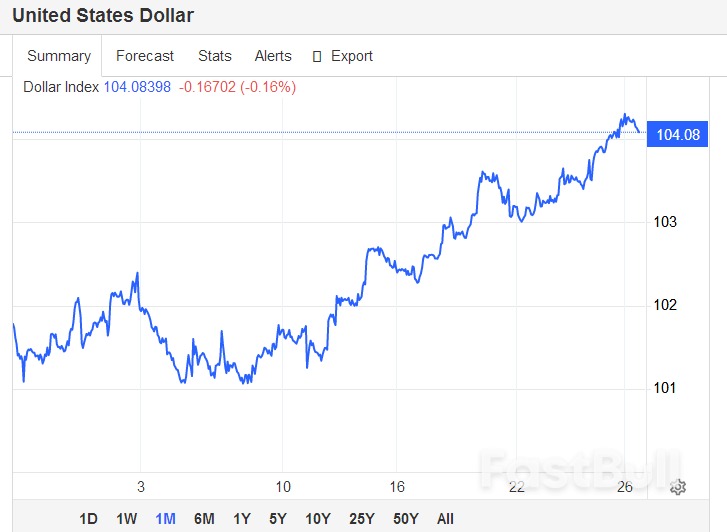Screen dimensions: 727x532
Task: Switch chart to 6M range
Action: [x=204, y=518]
